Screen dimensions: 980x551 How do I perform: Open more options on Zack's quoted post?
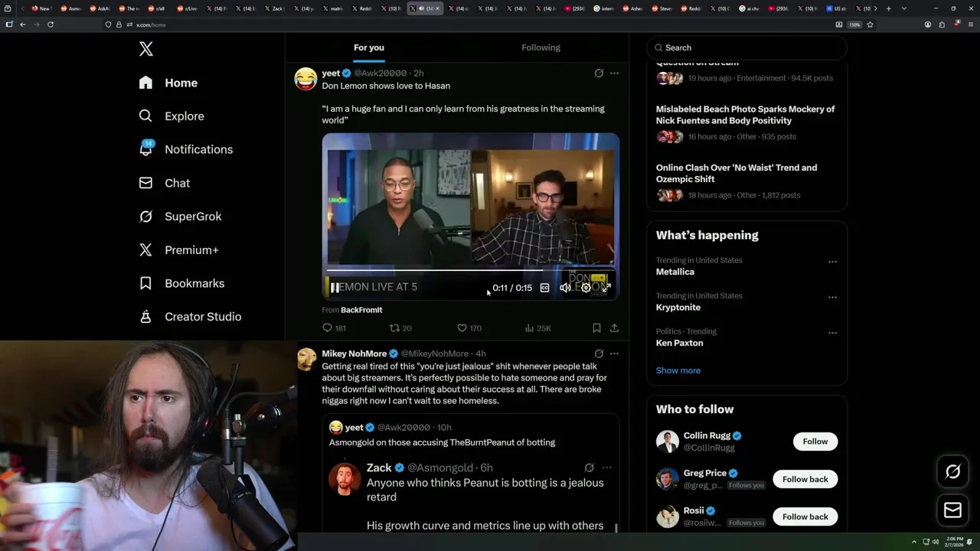[x=606, y=468]
